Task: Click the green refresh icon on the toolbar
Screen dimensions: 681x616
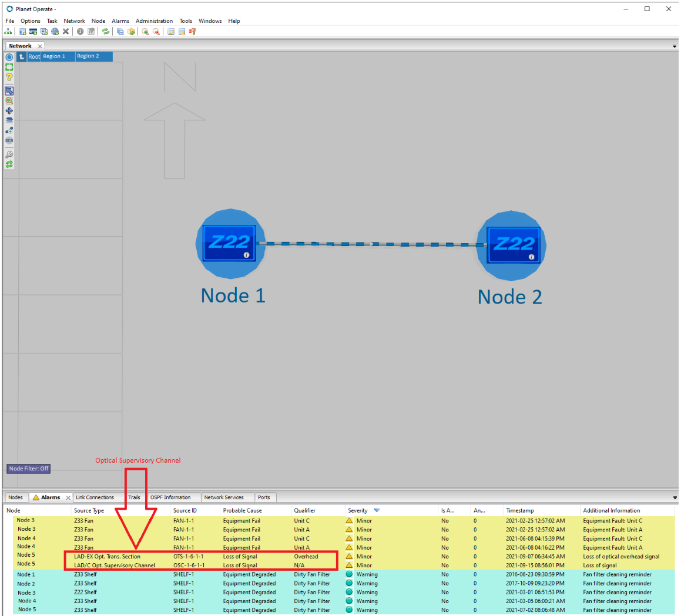Action: (x=106, y=32)
